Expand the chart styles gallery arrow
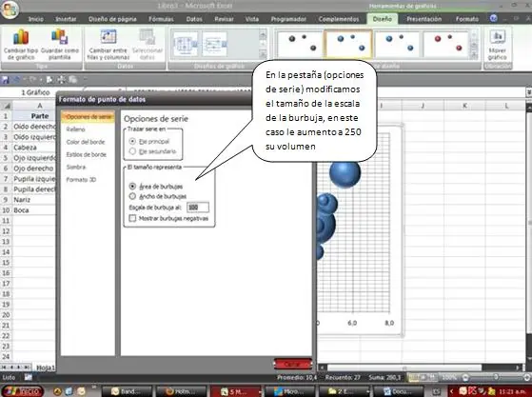The width and height of the screenshot is (532, 397). point(474,55)
